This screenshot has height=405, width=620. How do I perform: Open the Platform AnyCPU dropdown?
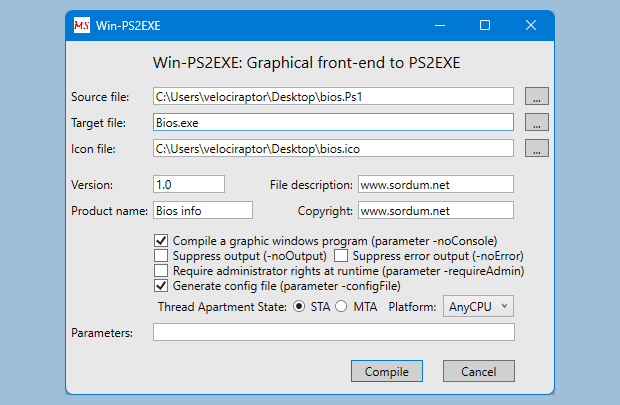[x=478, y=306]
